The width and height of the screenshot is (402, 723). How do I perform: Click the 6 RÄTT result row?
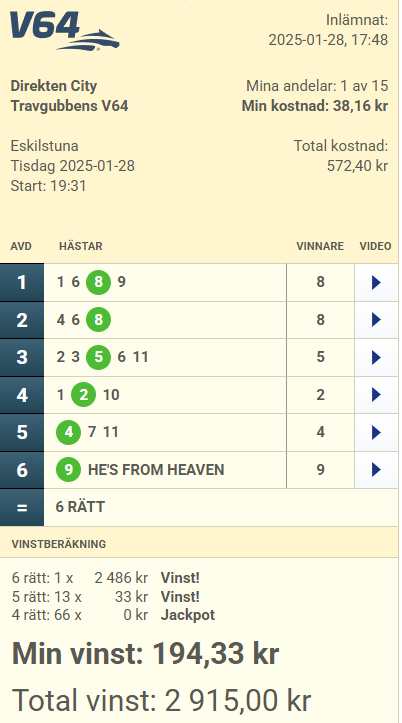point(199,507)
